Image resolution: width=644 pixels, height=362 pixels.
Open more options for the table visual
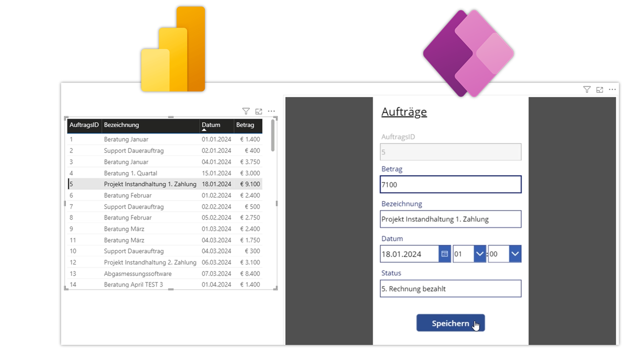(x=271, y=111)
